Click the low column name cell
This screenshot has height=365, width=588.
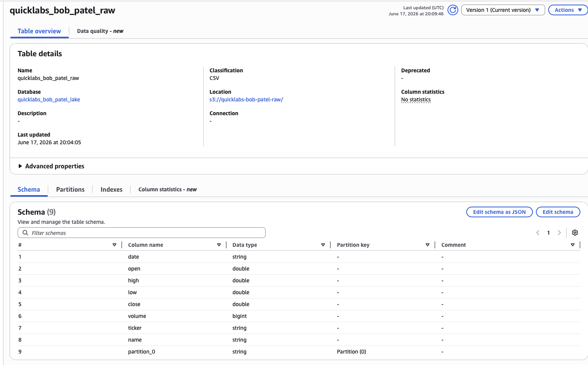point(132,292)
